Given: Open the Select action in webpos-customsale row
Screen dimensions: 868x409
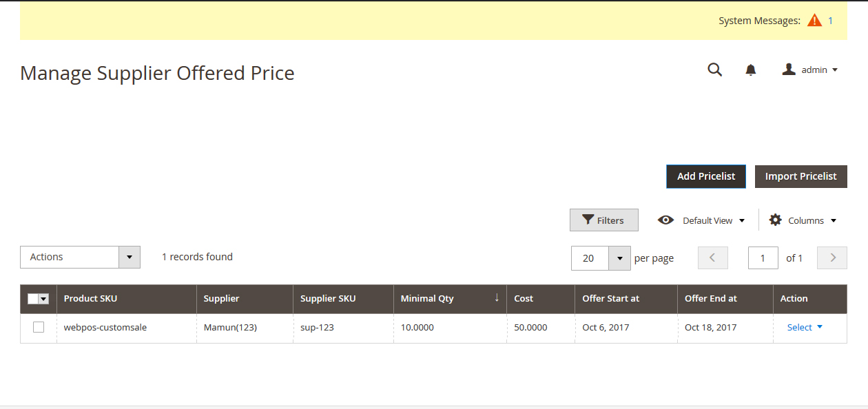Looking at the screenshot, I should (x=805, y=327).
